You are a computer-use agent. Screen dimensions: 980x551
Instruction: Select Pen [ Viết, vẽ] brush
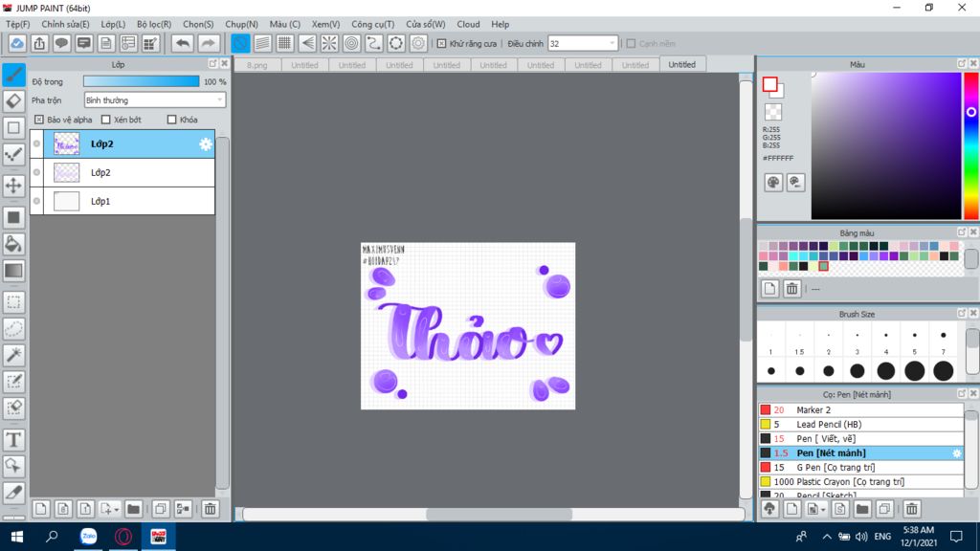[860, 438]
